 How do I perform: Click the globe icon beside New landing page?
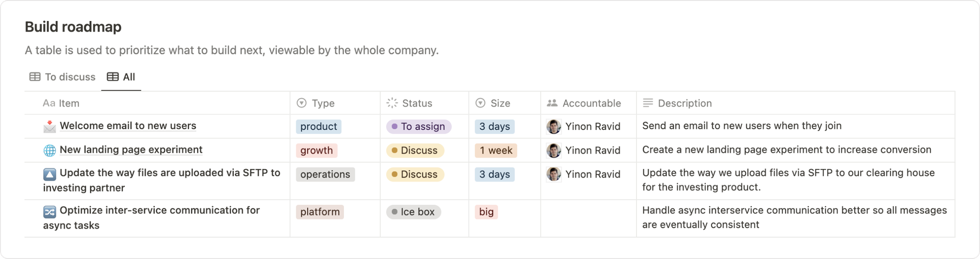(49, 150)
